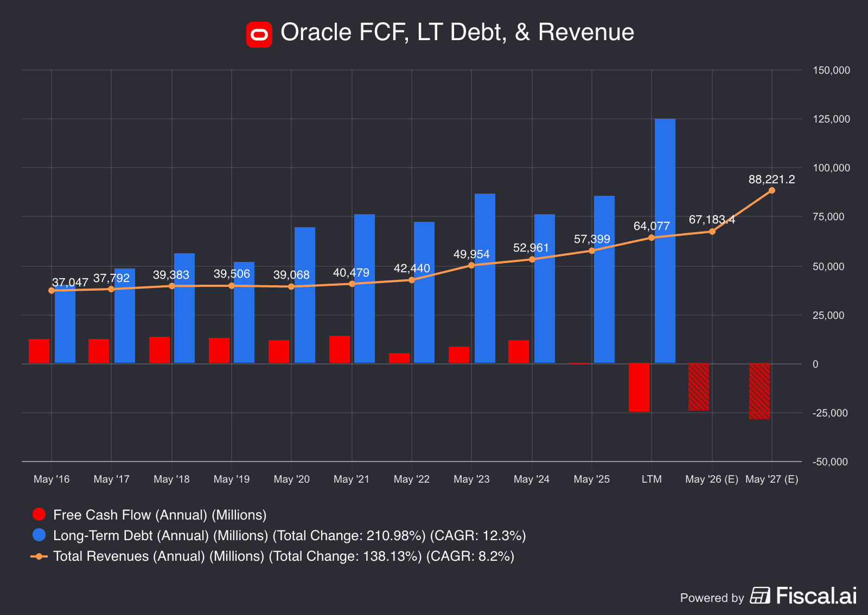The width and height of the screenshot is (868, 615).
Task: Select the May '25 revenue data point
Action: (x=591, y=252)
